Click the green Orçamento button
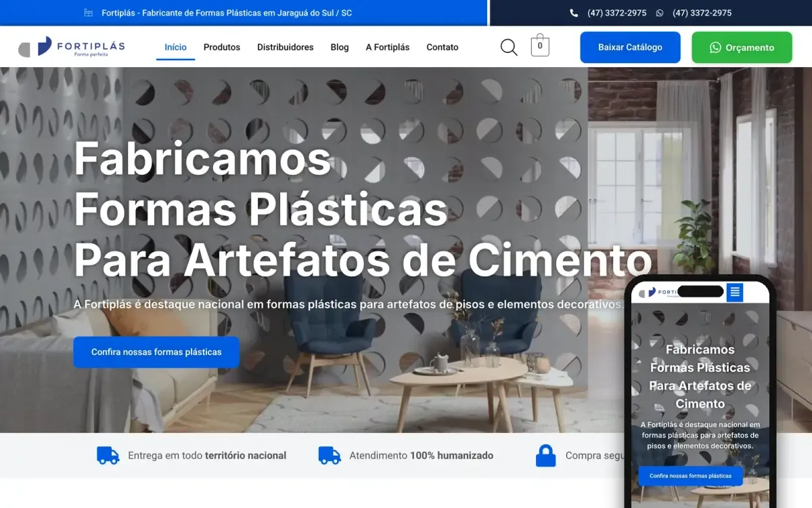 tap(742, 47)
